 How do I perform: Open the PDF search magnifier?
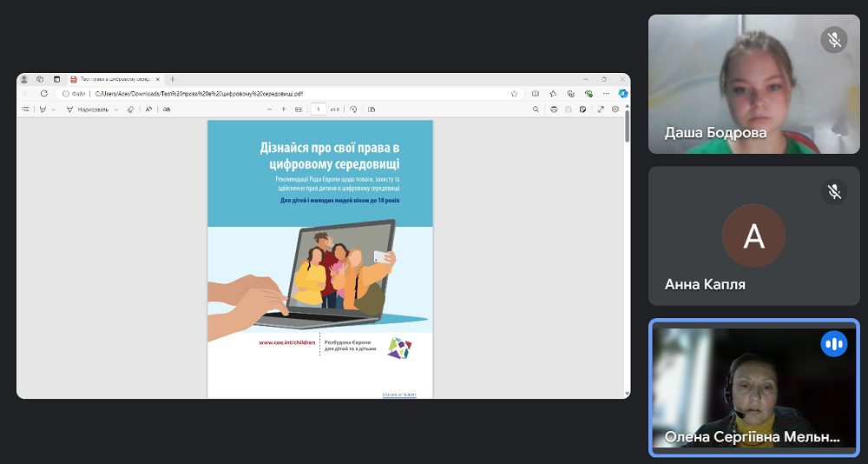(x=536, y=109)
